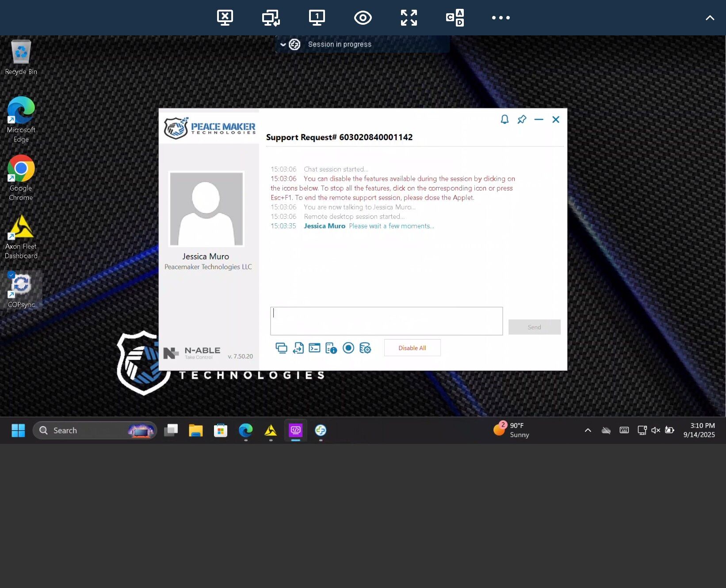Toggle the command prompt terminal icon

tap(314, 348)
